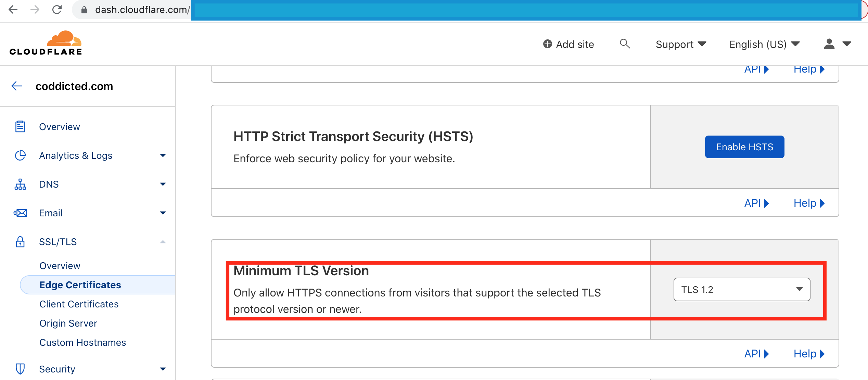Viewport: 868px width, 380px height.
Task: Open Help link under Minimum TLS Version
Action: tap(809, 354)
